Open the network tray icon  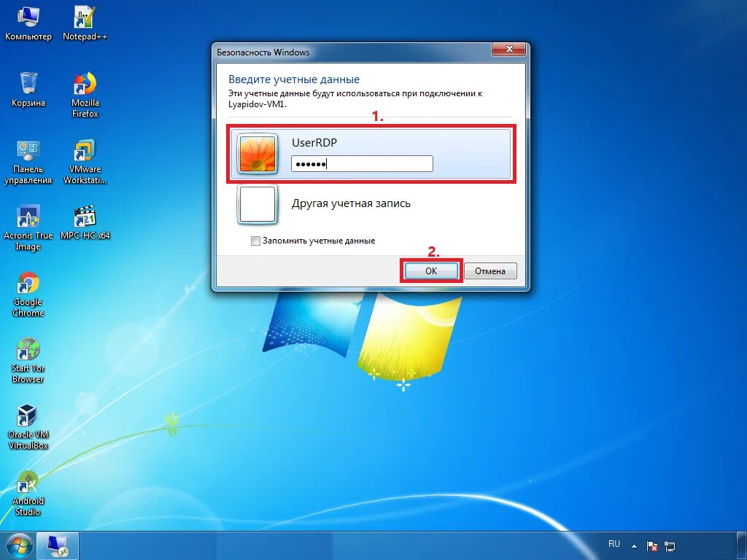pos(670,546)
